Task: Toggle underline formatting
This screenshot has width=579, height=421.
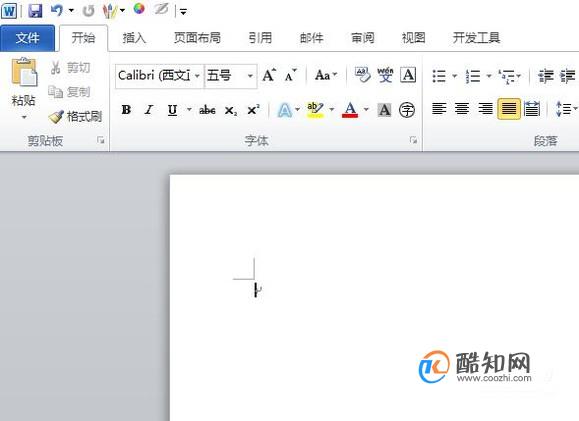Action: pos(172,110)
